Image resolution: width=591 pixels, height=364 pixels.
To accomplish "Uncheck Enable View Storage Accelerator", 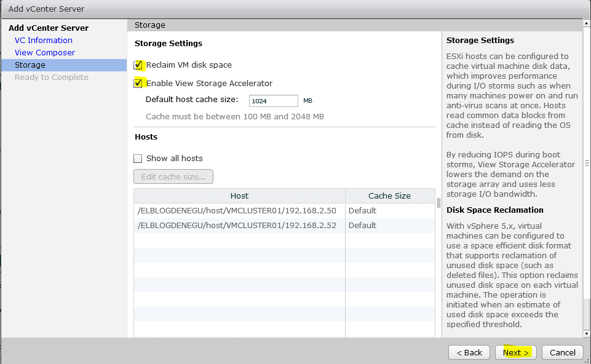I will point(138,83).
